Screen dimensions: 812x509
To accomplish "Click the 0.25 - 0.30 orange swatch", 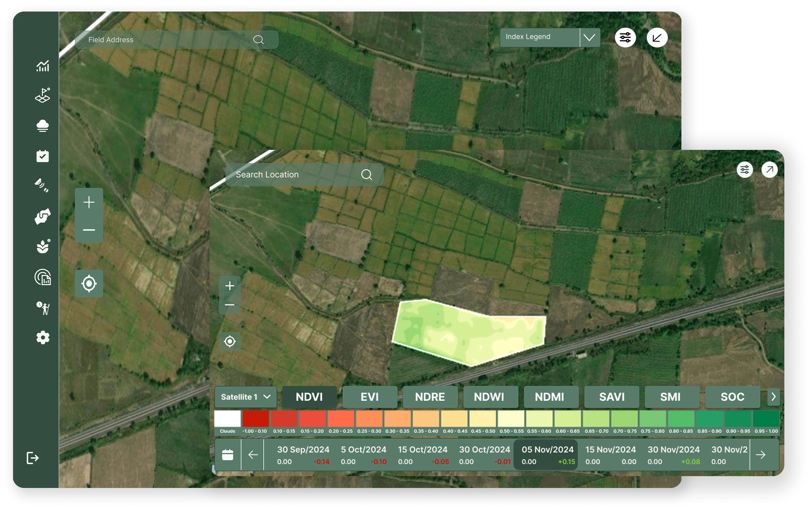I will point(369,418).
